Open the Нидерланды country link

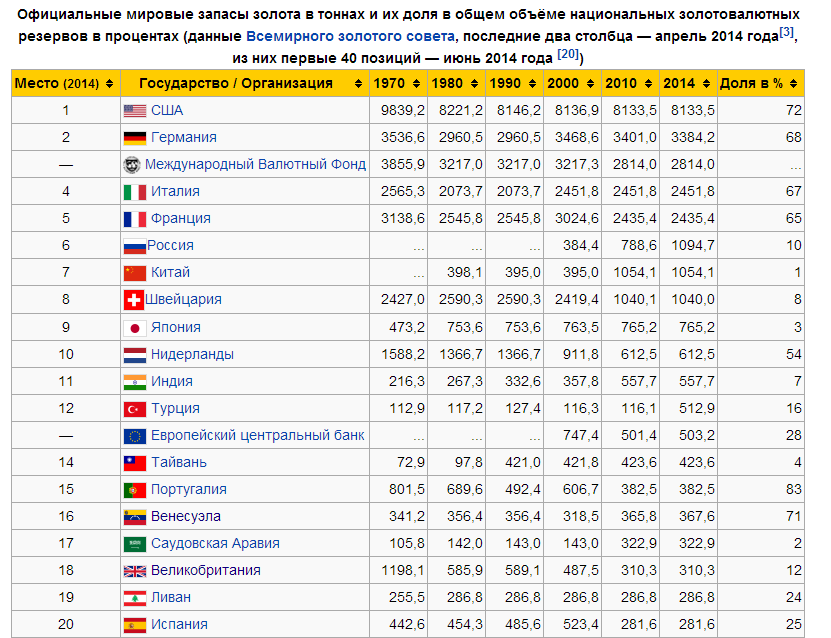pyautogui.click(x=192, y=354)
